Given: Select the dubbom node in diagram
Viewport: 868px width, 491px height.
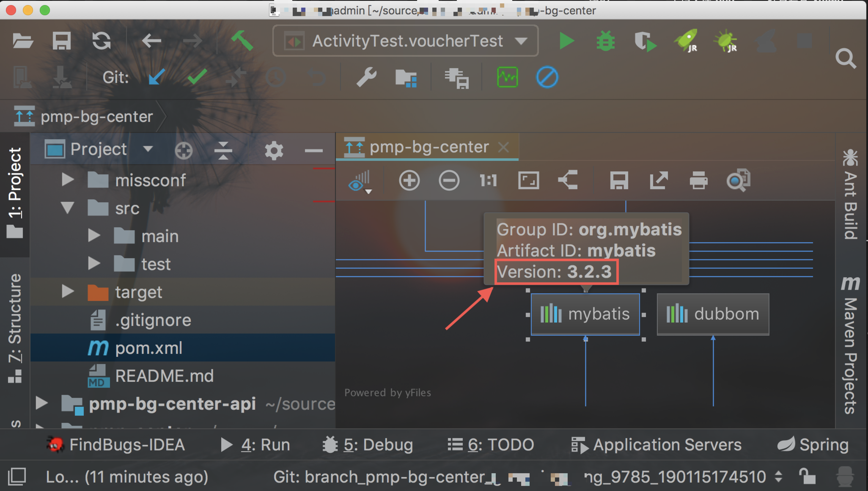Looking at the screenshot, I should [x=713, y=314].
